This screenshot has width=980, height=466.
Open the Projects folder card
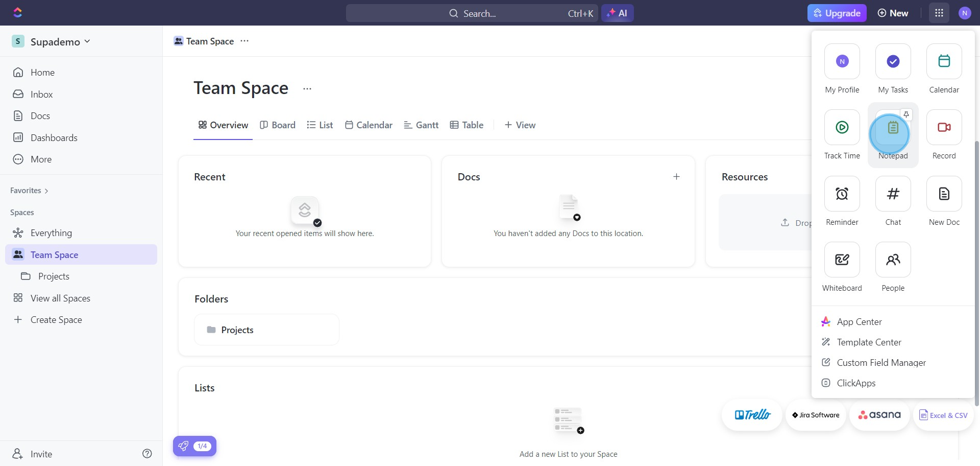[x=266, y=330]
